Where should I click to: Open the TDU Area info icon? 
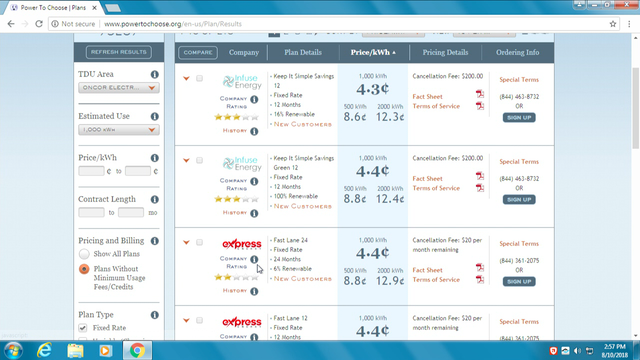click(154, 74)
